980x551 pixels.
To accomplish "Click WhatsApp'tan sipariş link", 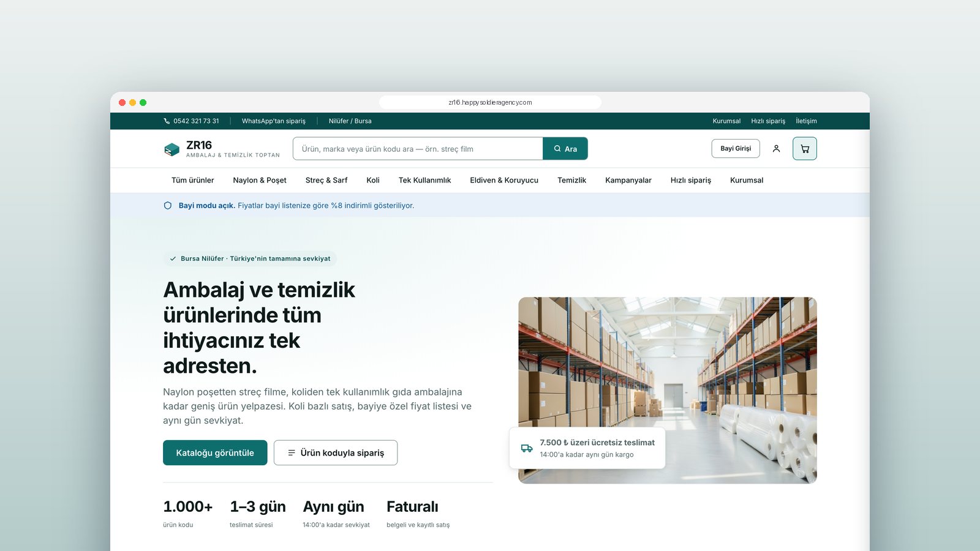I will click(274, 121).
